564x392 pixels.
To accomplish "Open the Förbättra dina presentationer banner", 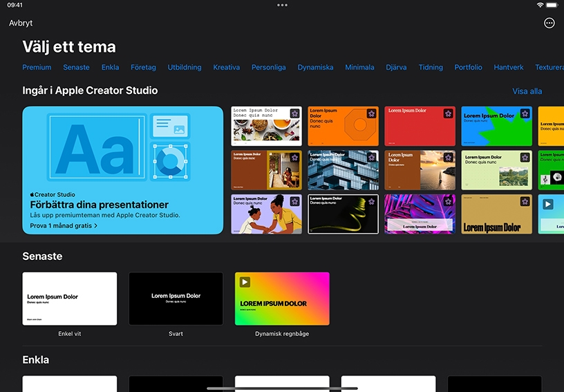I will click(x=122, y=170).
